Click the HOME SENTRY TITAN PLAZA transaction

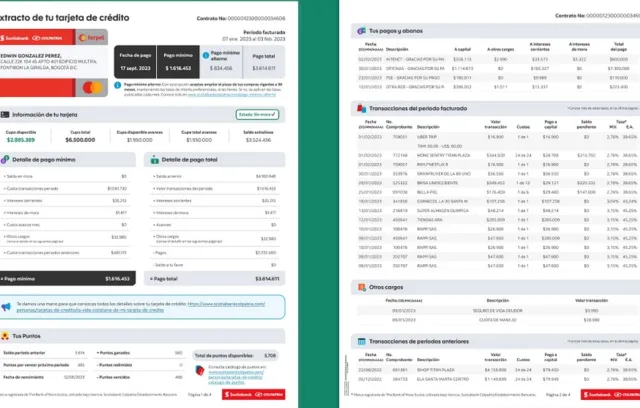(x=498, y=155)
